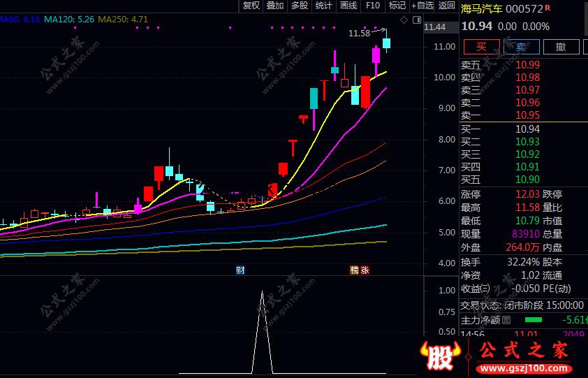
Task: Select the 卖四 price 10.98
Action: click(528, 78)
